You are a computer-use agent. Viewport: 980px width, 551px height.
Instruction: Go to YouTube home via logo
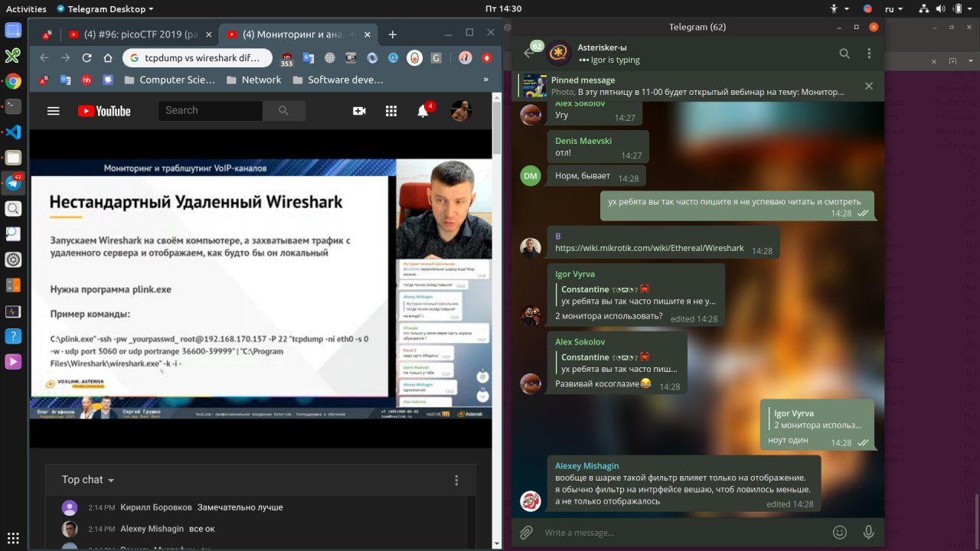point(104,111)
